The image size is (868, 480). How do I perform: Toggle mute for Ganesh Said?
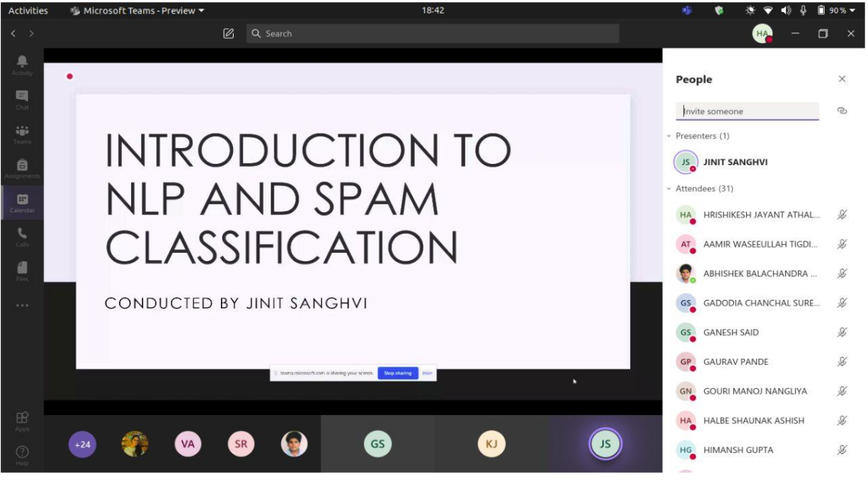click(x=842, y=333)
